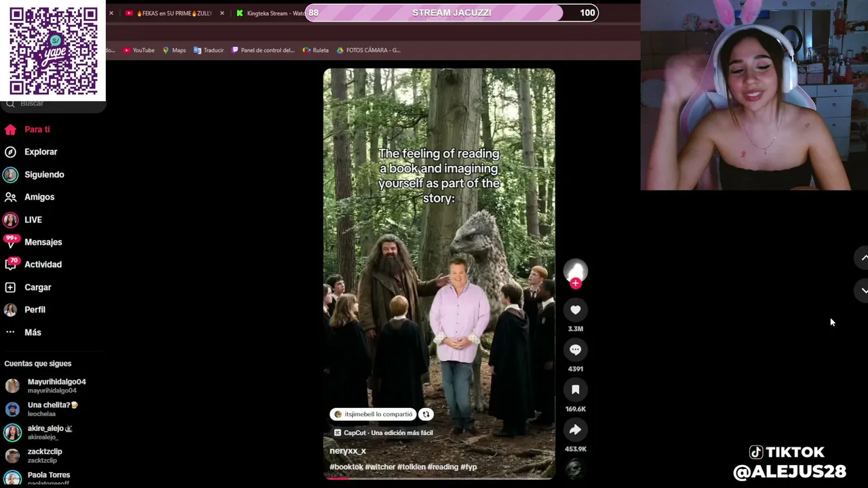Switch to the Kingteka Stream tab
868x488 pixels.
coord(270,13)
